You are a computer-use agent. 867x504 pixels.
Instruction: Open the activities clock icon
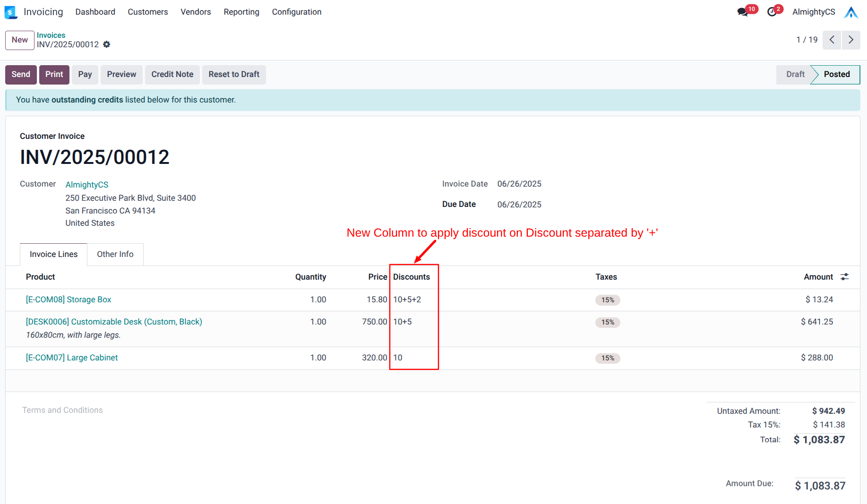772,12
